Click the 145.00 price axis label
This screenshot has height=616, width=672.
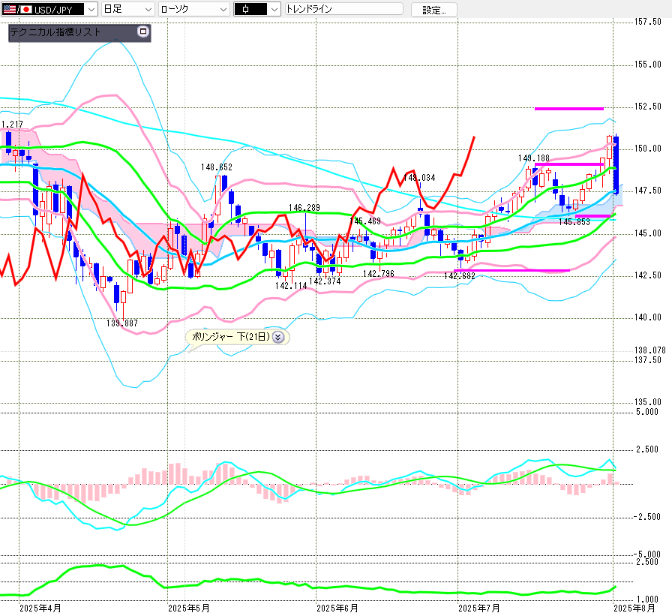click(x=648, y=233)
